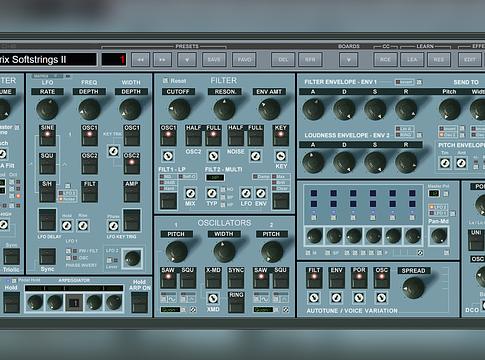Toggle the filter KEY switch

[281, 135]
